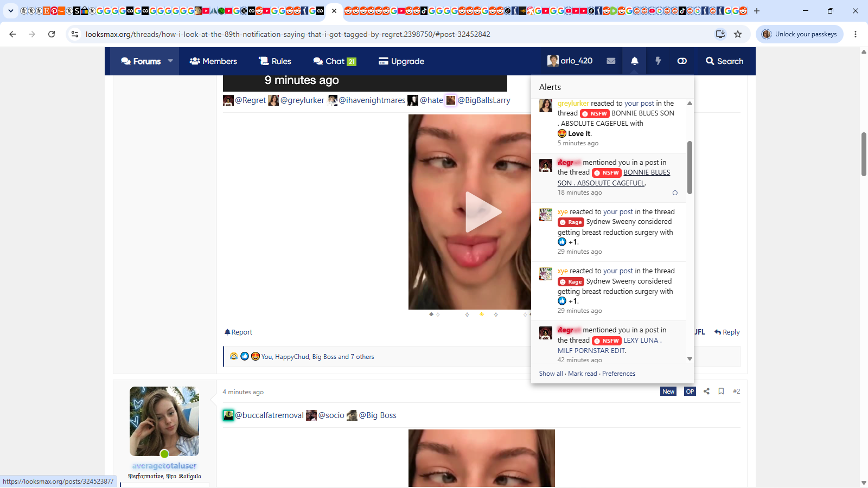Click the Report link under first post
The width and height of the screenshot is (868, 488).
[x=238, y=332]
